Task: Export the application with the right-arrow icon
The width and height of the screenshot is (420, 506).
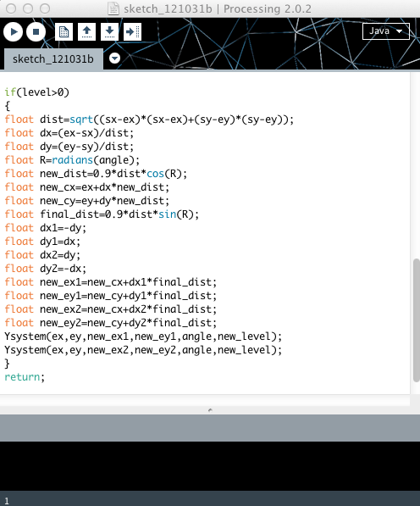Action: [132, 32]
